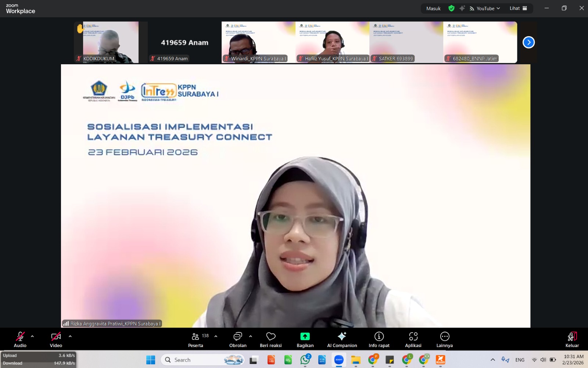The width and height of the screenshot is (588, 368).
Task: Leave the meeting with Keluar
Action: (x=572, y=339)
